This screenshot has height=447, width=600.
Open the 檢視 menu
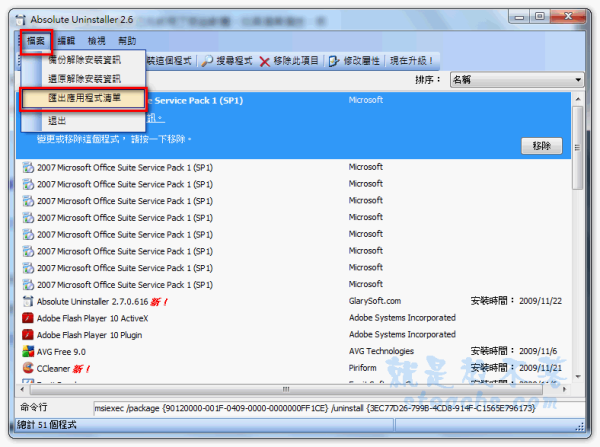(96, 41)
